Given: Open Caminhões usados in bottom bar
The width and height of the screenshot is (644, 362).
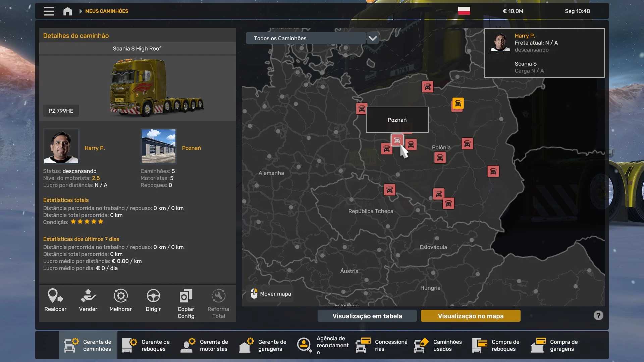Looking at the screenshot, I should point(438,345).
